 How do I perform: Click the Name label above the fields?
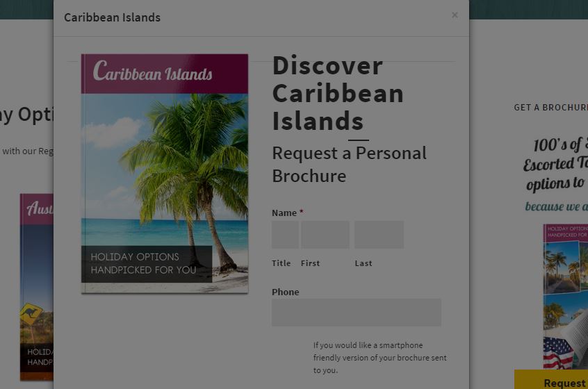[x=284, y=213]
